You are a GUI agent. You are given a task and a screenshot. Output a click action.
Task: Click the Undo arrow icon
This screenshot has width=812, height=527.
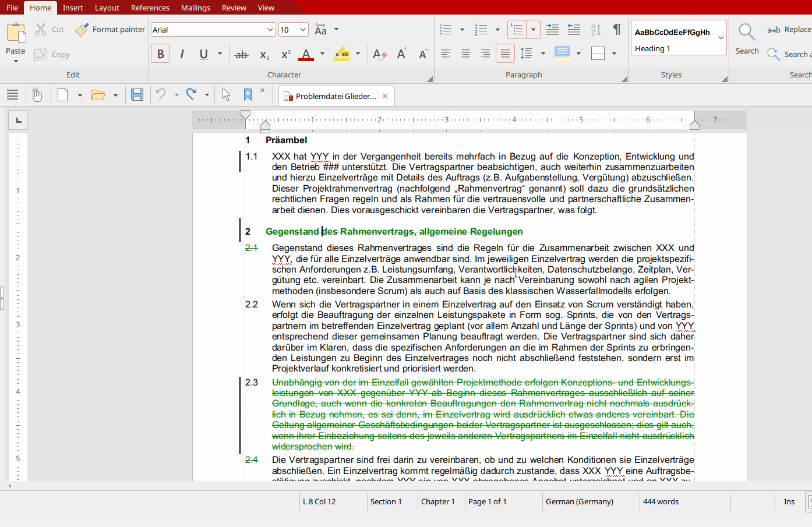pyautogui.click(x=161, y=95)
